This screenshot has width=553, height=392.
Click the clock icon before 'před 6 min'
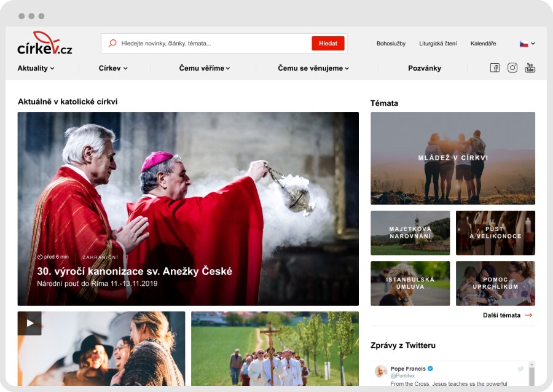click(40, 257)
